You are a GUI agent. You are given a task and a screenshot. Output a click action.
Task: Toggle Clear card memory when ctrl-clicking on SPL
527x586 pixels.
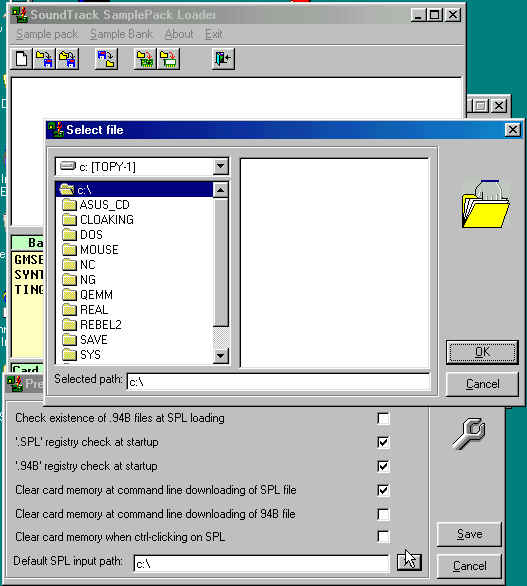click(383, 537)
